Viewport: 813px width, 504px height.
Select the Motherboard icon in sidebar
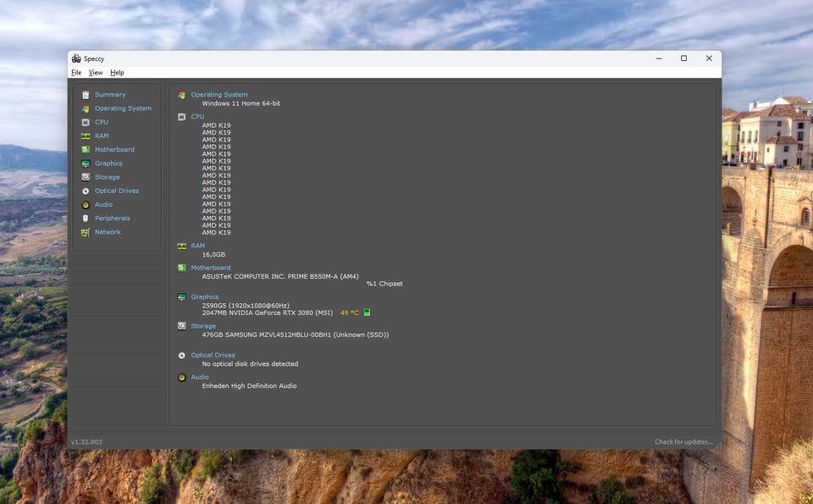(x=86, y=150)
